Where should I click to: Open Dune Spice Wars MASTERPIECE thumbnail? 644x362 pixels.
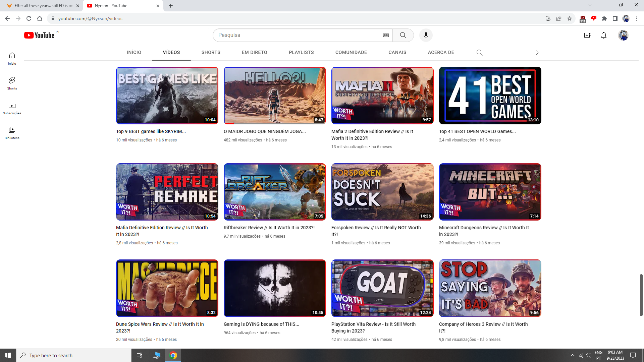[167, 288]
